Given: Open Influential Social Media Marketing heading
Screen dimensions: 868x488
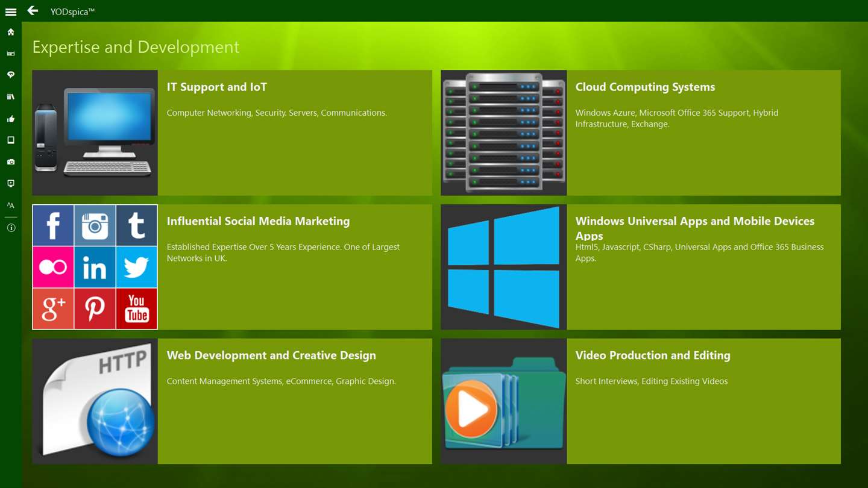Looking at the screenshot, I should [x=258, y=221].
